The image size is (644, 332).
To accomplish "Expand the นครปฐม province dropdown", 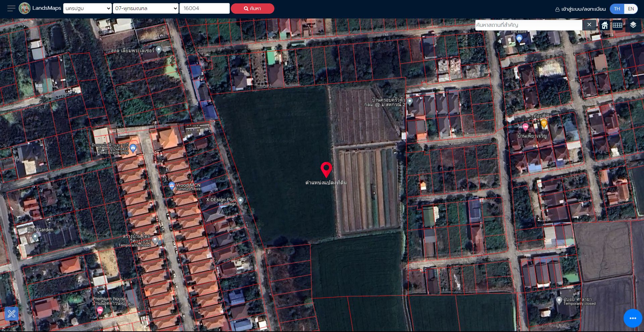I will click(87, 8).
